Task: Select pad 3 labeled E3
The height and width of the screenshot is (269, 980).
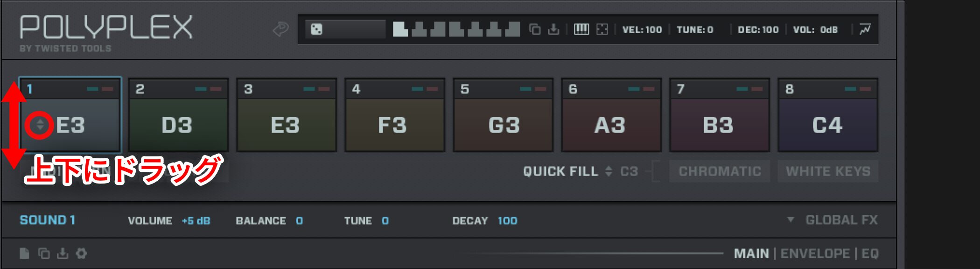Action: pos(287,115)
